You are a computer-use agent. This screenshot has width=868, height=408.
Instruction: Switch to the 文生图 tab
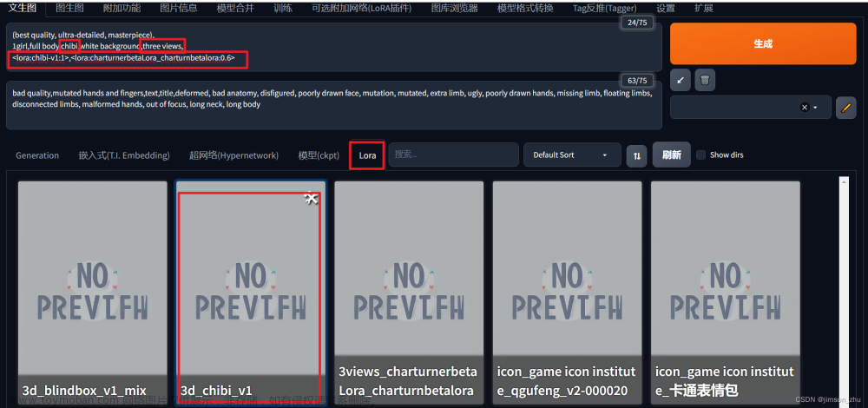click(23, 8)
